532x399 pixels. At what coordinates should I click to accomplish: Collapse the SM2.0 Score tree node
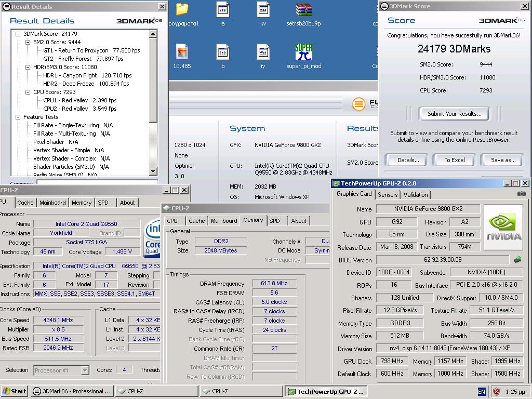pos(28,42)
